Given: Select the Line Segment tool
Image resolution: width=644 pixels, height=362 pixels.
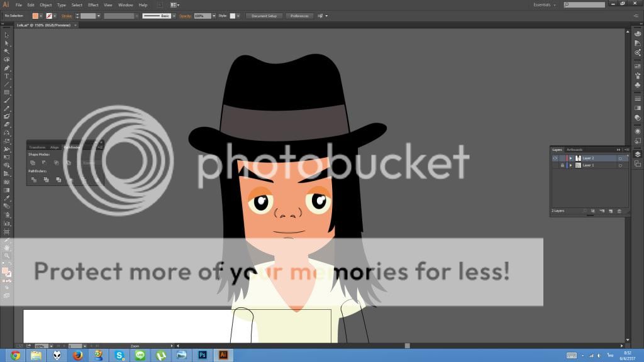Looking at the screenshot, I should tap(6, 84).
